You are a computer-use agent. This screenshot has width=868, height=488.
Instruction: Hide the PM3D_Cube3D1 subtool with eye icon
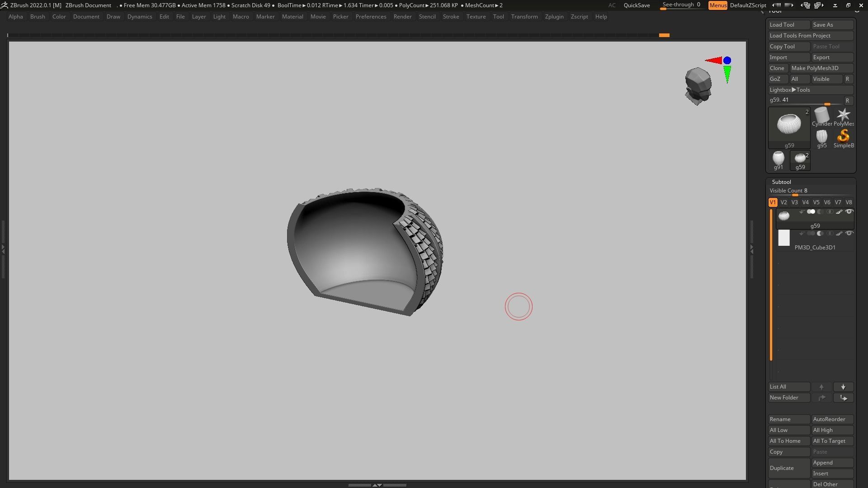(x=849, y=234)
